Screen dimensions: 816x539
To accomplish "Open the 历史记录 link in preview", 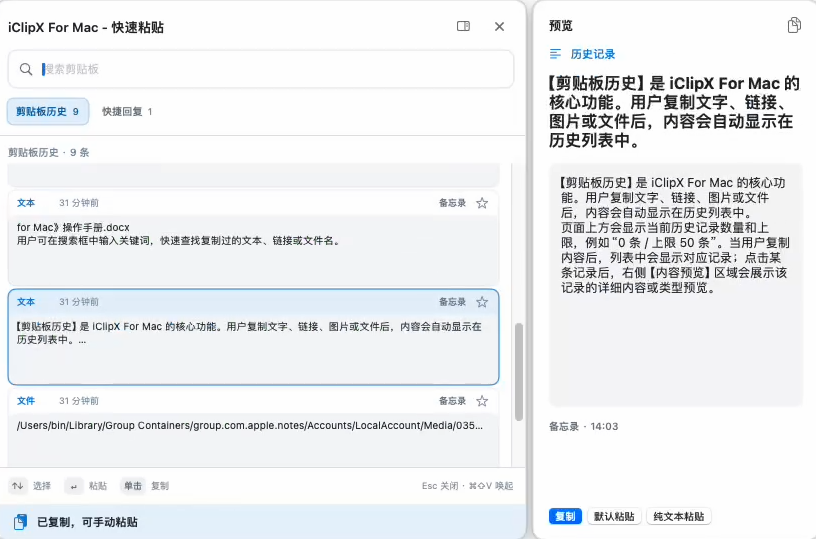I will pyautogui.click(x=593, y=54).
